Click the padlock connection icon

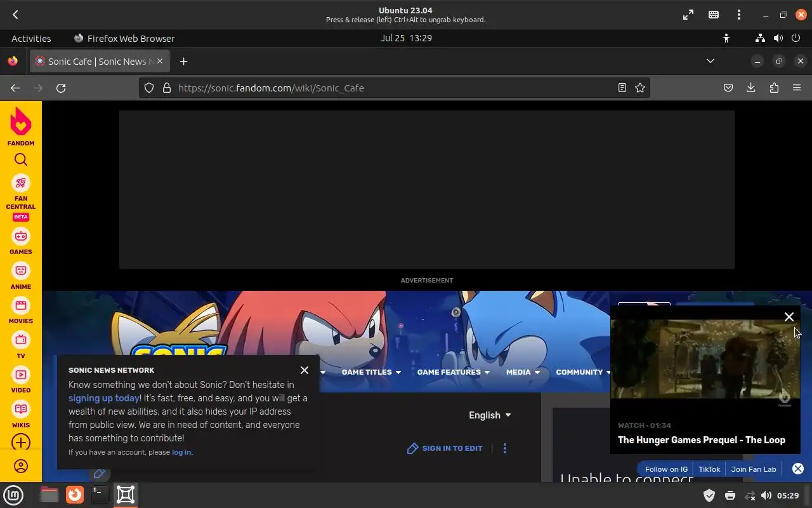pyautogui.click(x=167, y=88)
